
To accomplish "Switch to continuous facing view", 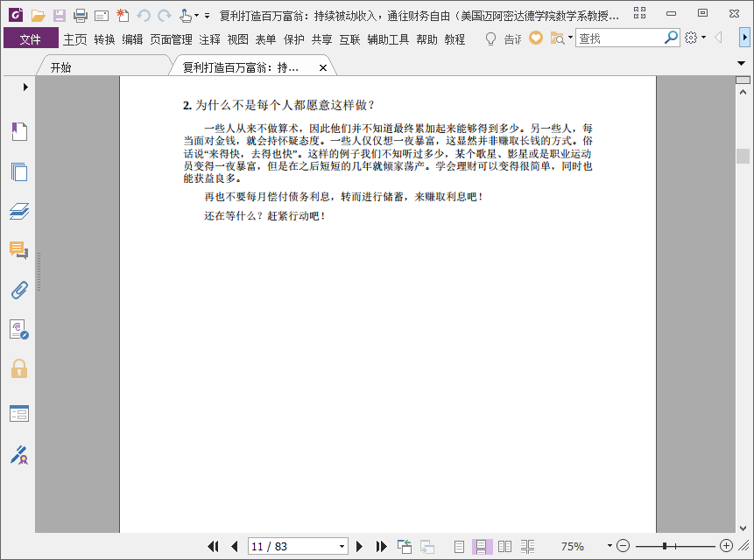I will click(x=527, y=546).
